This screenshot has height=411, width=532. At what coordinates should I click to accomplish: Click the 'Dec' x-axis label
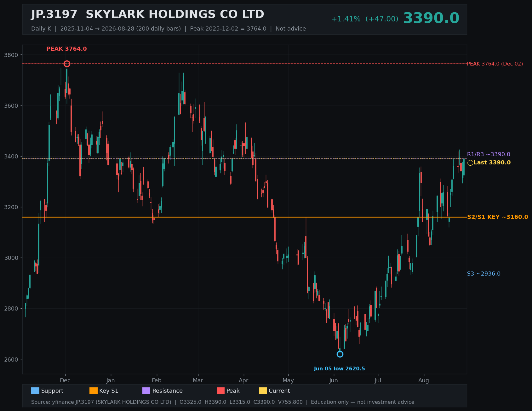click(65, 380)
